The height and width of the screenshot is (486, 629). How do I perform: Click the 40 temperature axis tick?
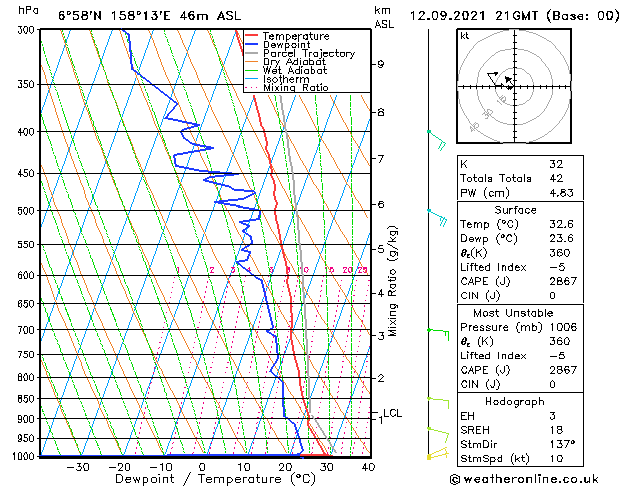point(368,467)
